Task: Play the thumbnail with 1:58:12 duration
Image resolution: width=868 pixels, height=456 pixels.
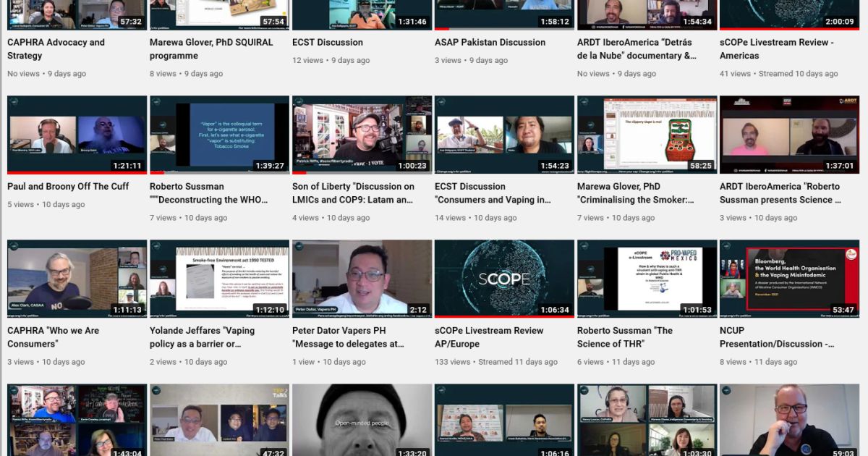Action: pyautogui.click(x=504, y=14)
